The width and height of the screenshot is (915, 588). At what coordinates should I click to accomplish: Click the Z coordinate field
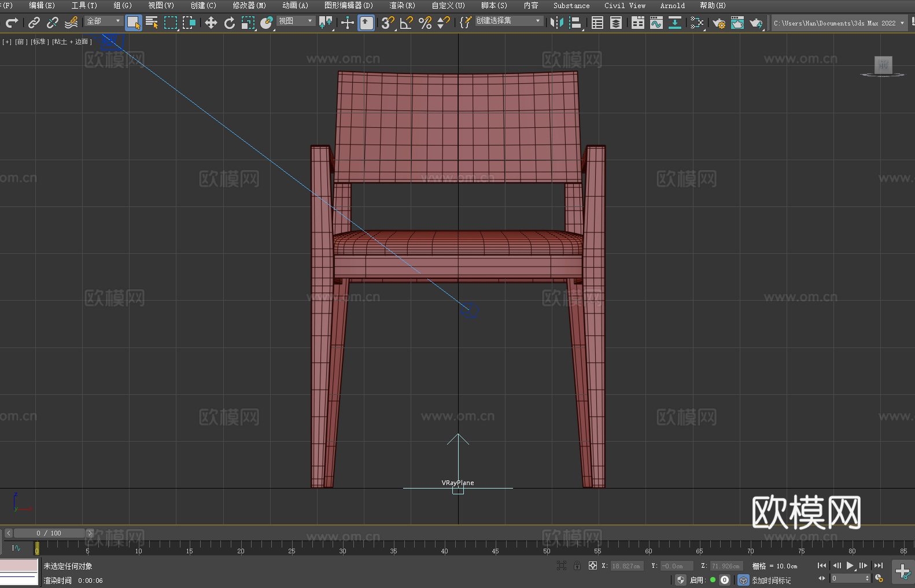(x=726, y=566)
